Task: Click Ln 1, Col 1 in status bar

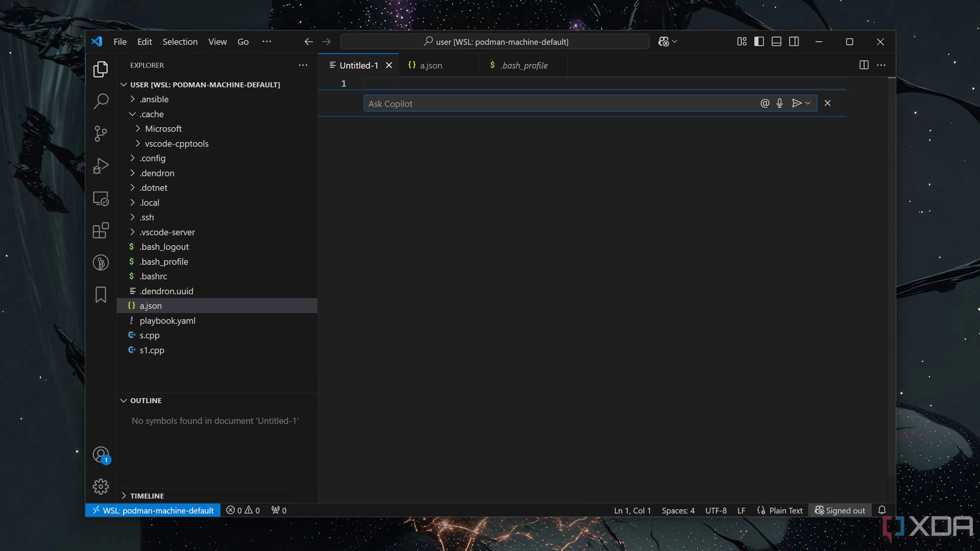Action: (632, 510)
